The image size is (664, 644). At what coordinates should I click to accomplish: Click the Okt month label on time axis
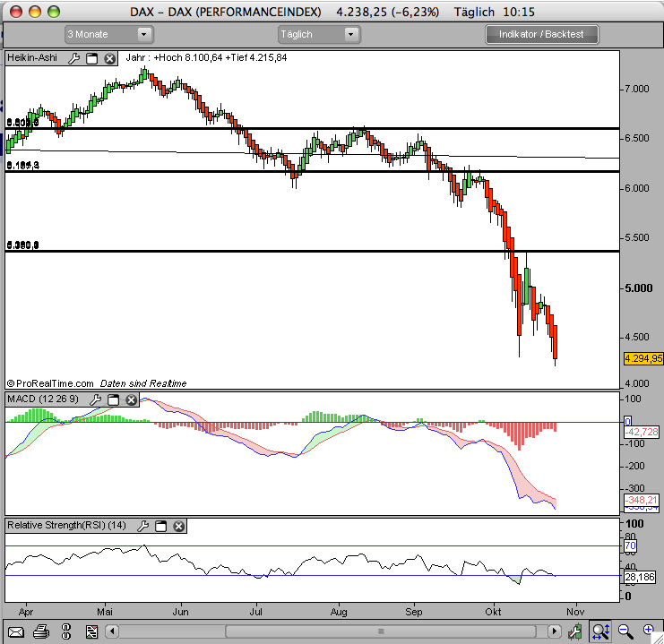tap(493, 612)
